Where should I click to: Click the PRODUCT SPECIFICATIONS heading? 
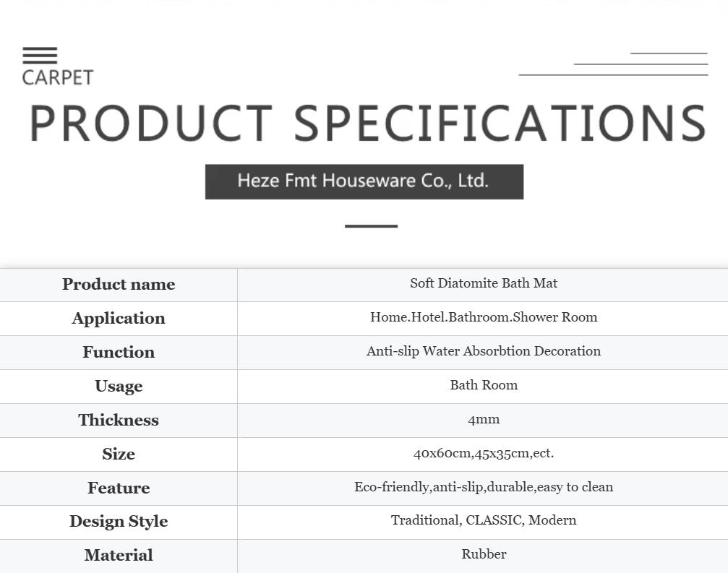coord(367,123)
